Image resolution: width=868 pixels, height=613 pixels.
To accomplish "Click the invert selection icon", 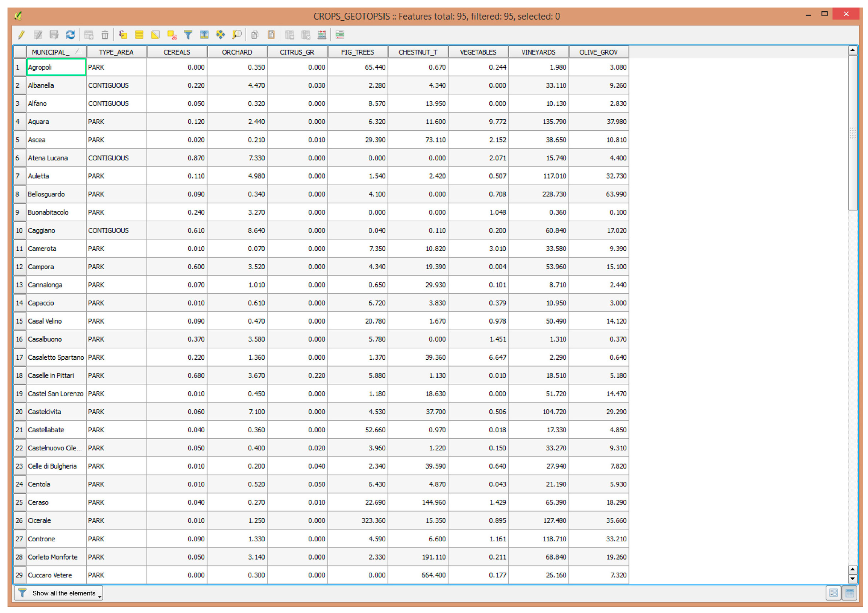I will [155, 35].
